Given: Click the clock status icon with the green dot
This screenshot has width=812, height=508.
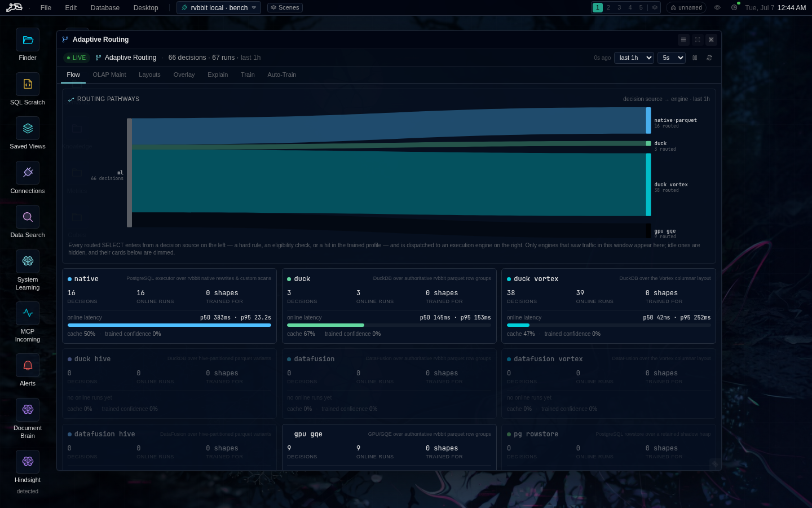Looking at the screenshot, I should 734,7.
